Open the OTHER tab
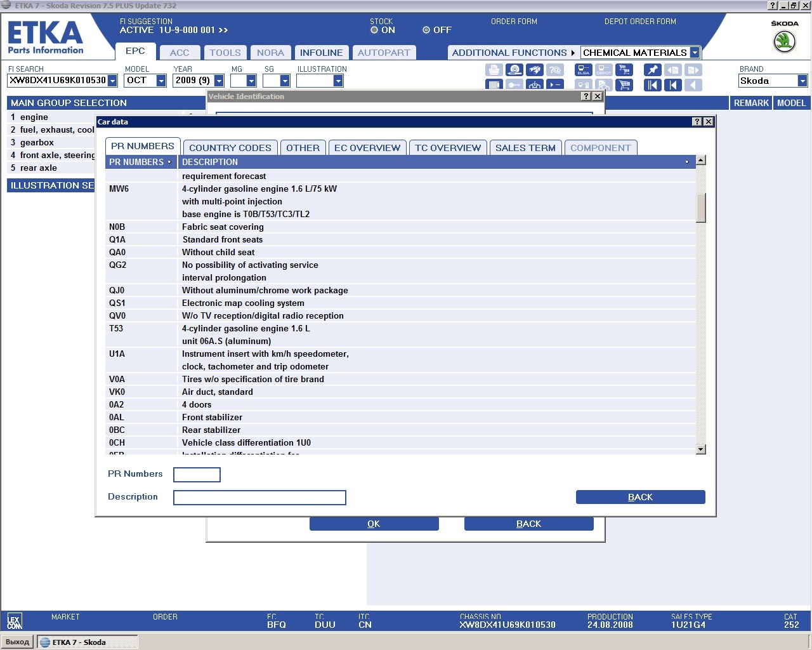 (x=303, y=148)
